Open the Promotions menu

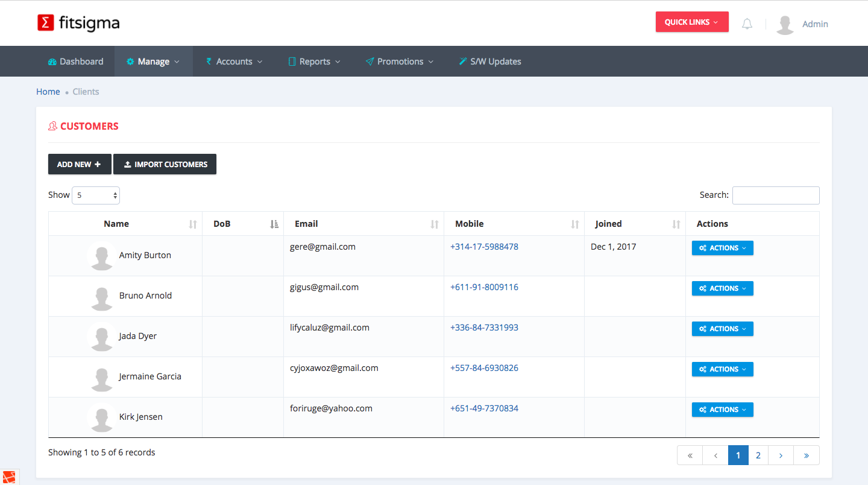pos(400,62)
